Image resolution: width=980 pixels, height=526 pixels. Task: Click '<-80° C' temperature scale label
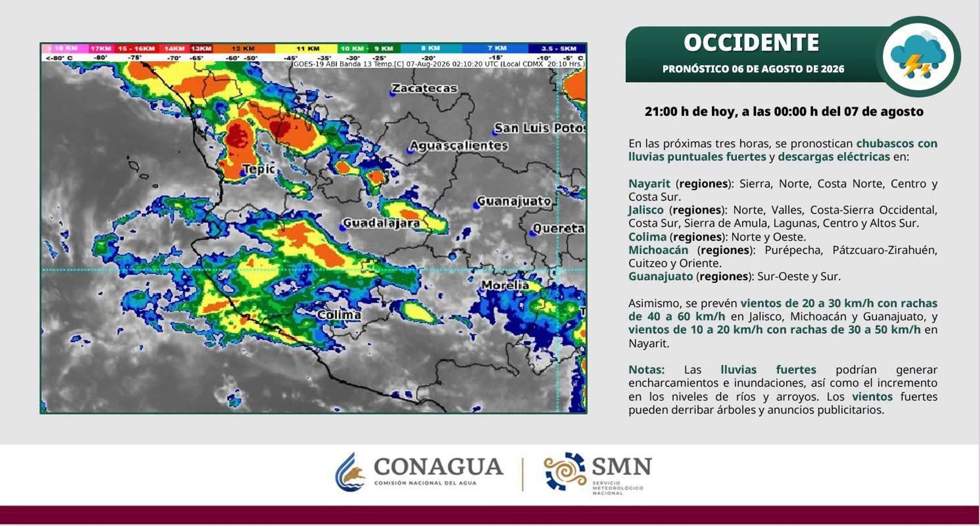59,58
